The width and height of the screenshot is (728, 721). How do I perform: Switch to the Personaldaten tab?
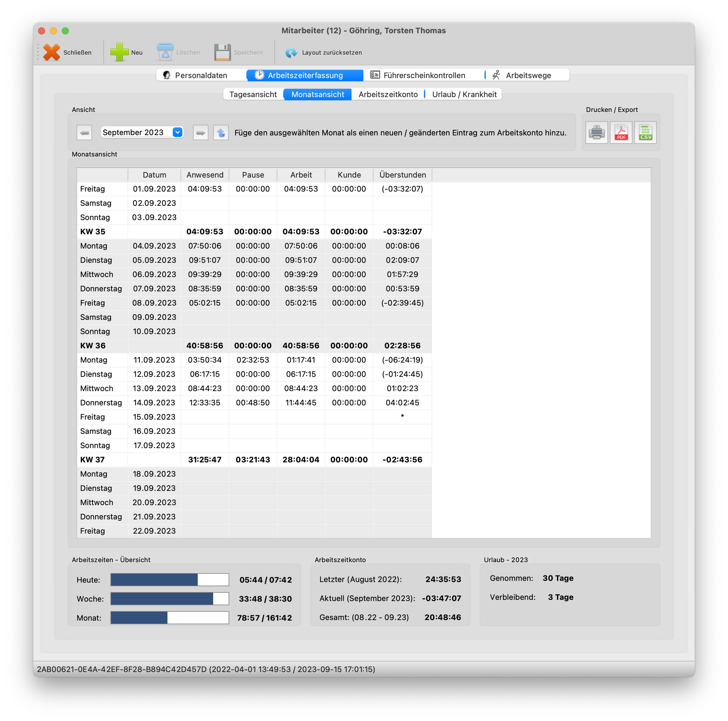201,75
